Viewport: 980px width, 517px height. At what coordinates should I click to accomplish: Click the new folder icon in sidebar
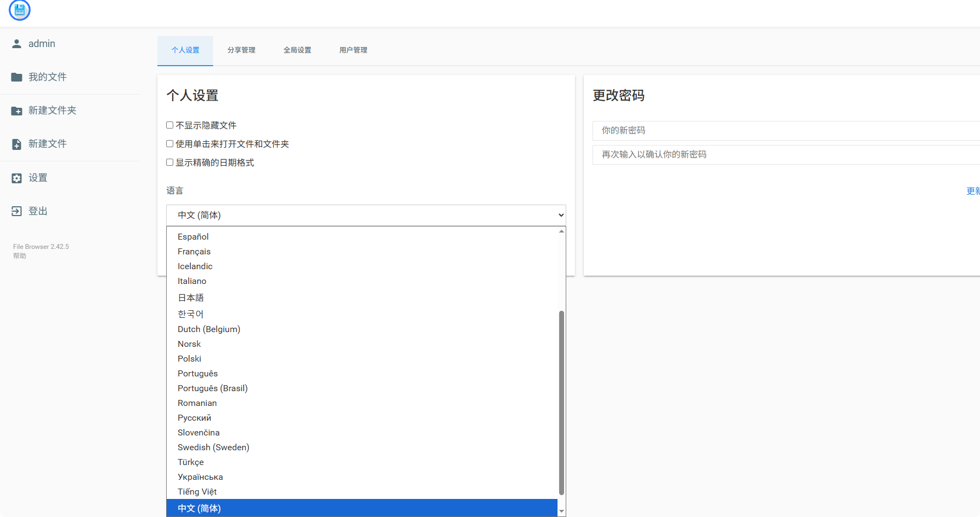(17, 111)
